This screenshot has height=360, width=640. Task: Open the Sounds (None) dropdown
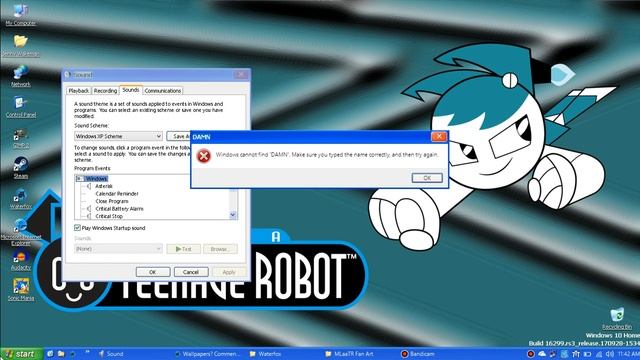coord(118,249)
